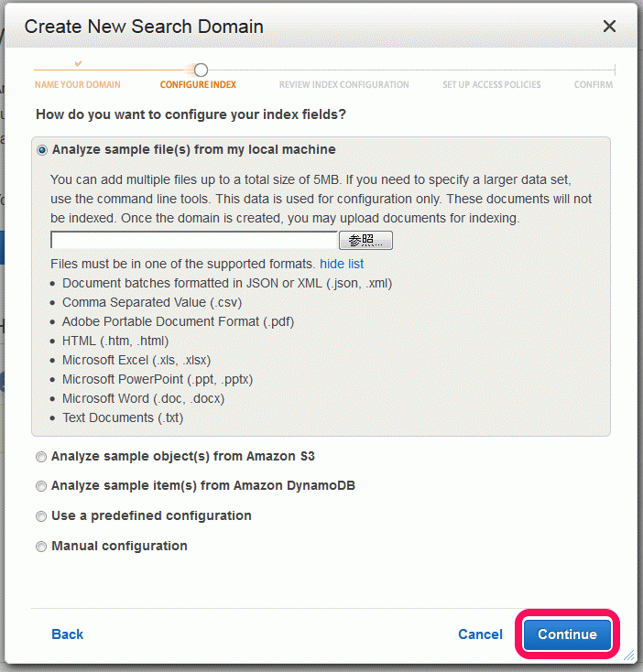This screenshot has width=643, height=672.
Task: Select Analyze sample file(s) from local machine
Action: pos(42,150)
